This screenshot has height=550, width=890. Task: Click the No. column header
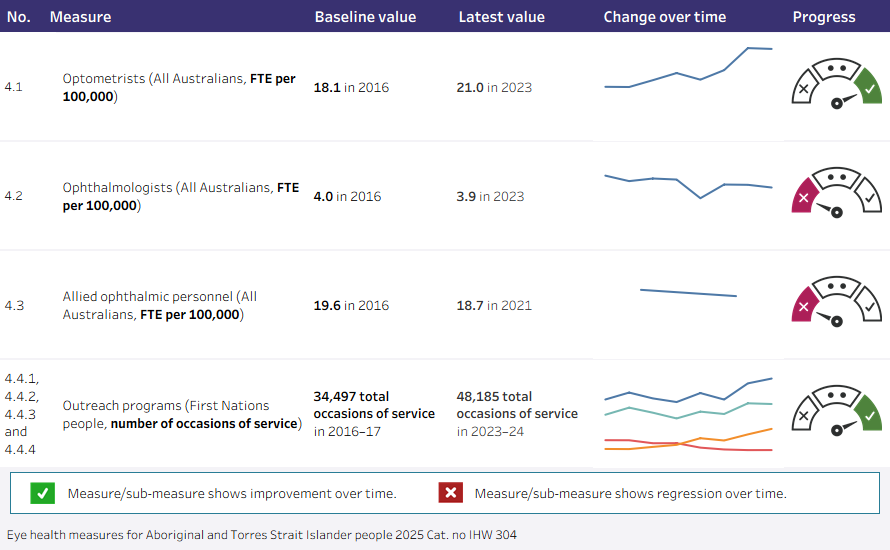click(x=19, y=17)
